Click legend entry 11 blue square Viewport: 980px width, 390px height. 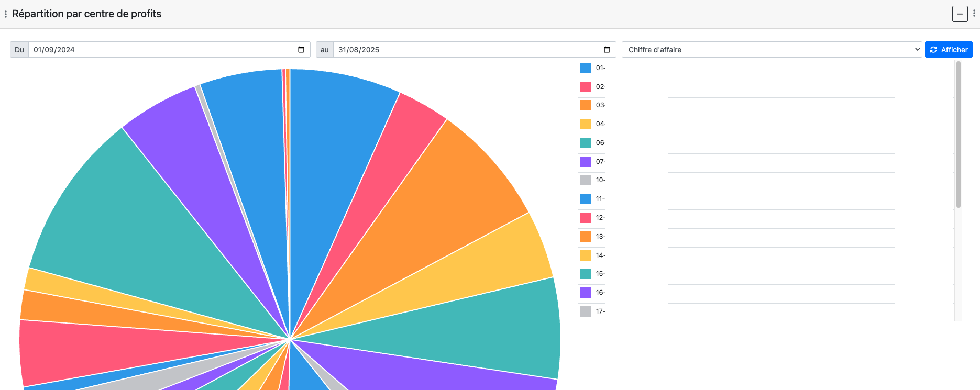pyautogui.click(x=586, y=199)
